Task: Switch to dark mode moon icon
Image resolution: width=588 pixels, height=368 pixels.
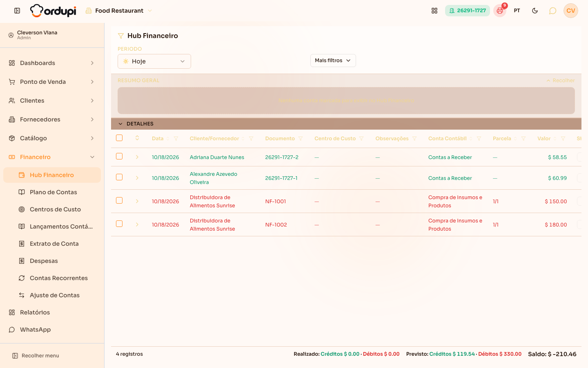Action: (x=535, y=11)
